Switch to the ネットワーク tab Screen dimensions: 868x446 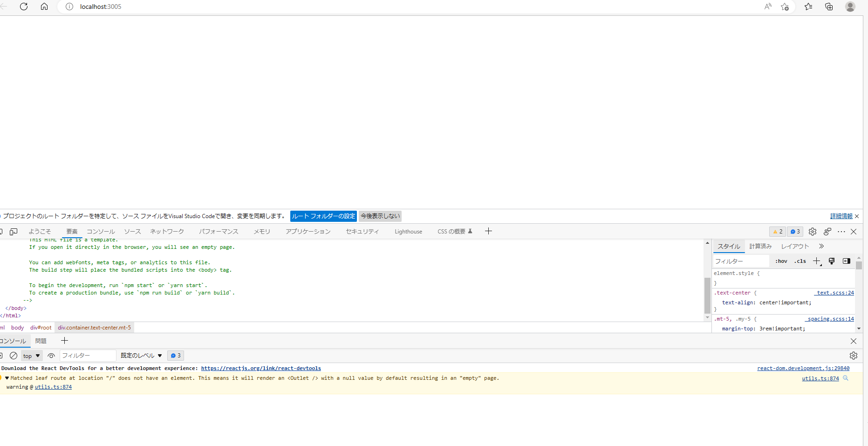(x=167, y=232)
